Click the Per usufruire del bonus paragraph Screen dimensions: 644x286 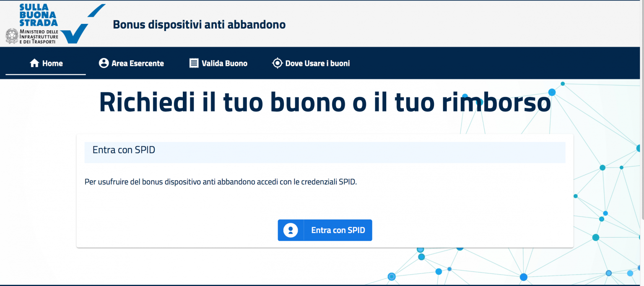coord(221,182)
